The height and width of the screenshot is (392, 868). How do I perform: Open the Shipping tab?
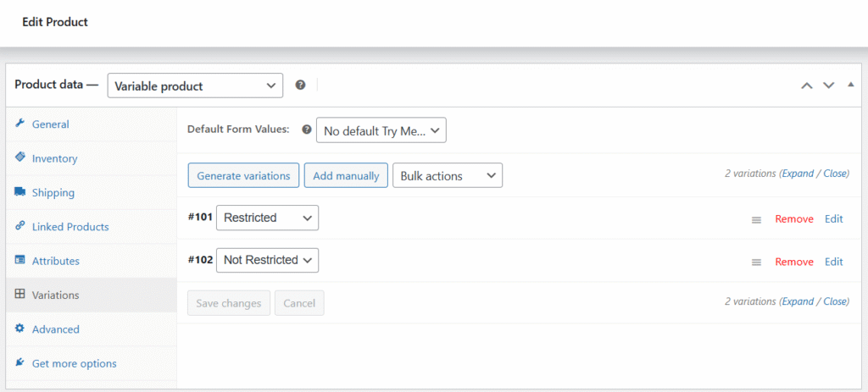point(53,192)
